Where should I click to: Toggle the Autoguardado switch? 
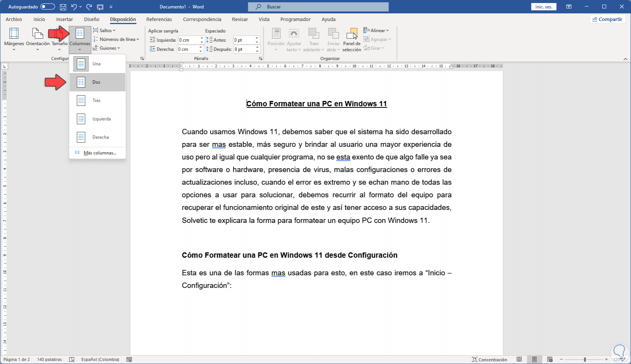click(48, 7)
